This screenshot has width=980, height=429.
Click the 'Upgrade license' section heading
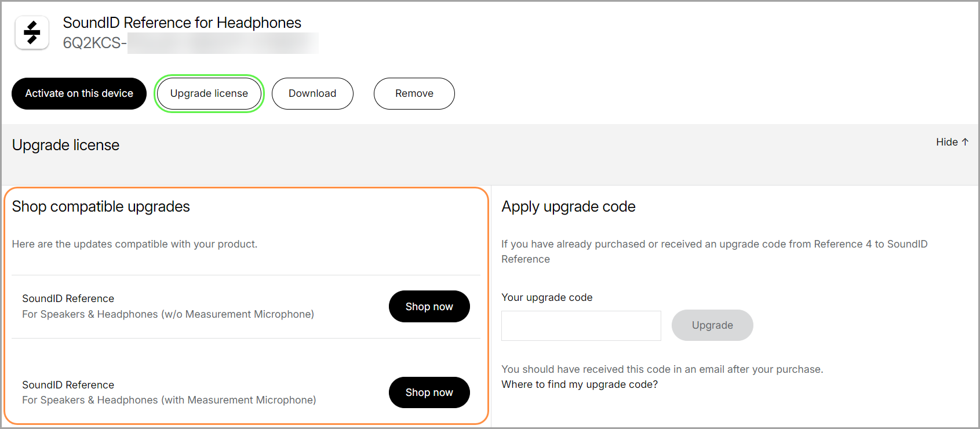(65, 145)
